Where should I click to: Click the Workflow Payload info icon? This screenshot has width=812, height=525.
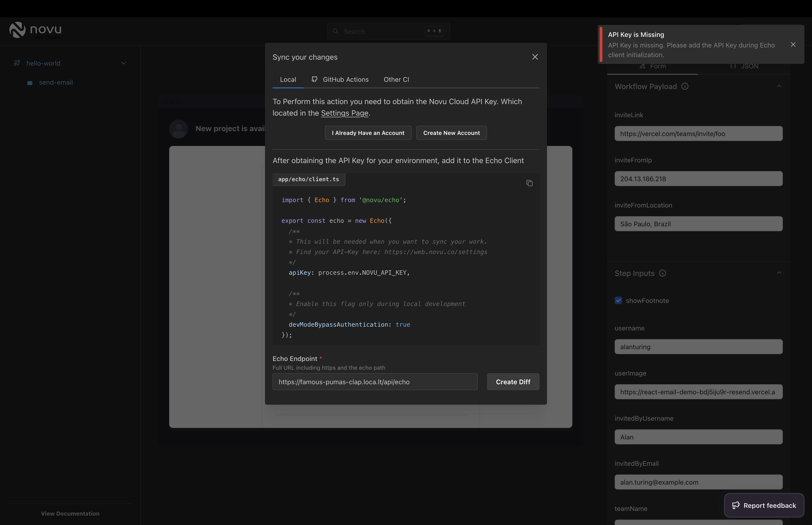685,86
